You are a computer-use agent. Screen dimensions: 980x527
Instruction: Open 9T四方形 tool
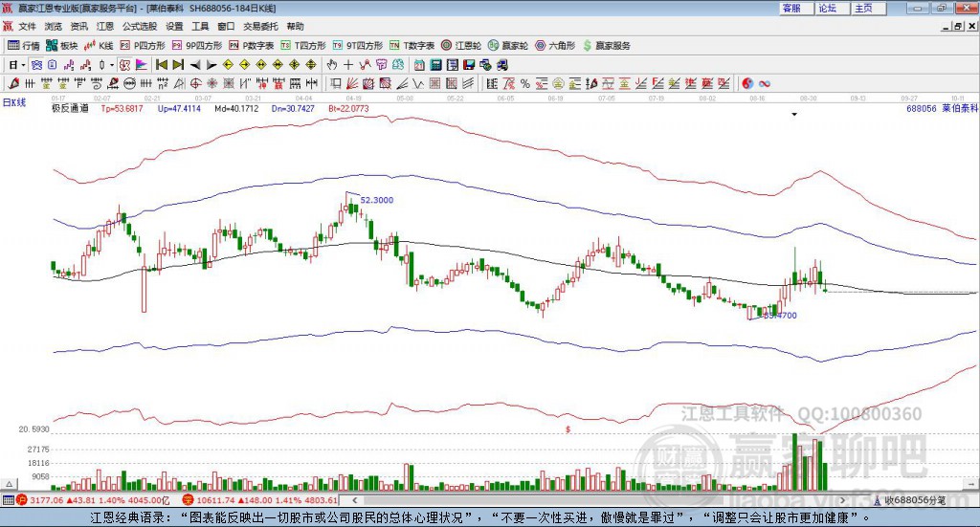pyautogui.click(x=358, y=46)
